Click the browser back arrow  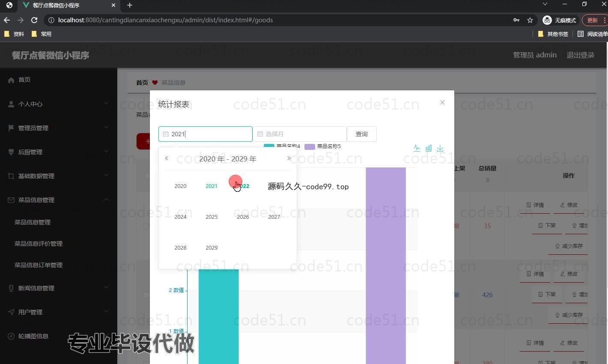pyautogui.click(x=7, y=20)
